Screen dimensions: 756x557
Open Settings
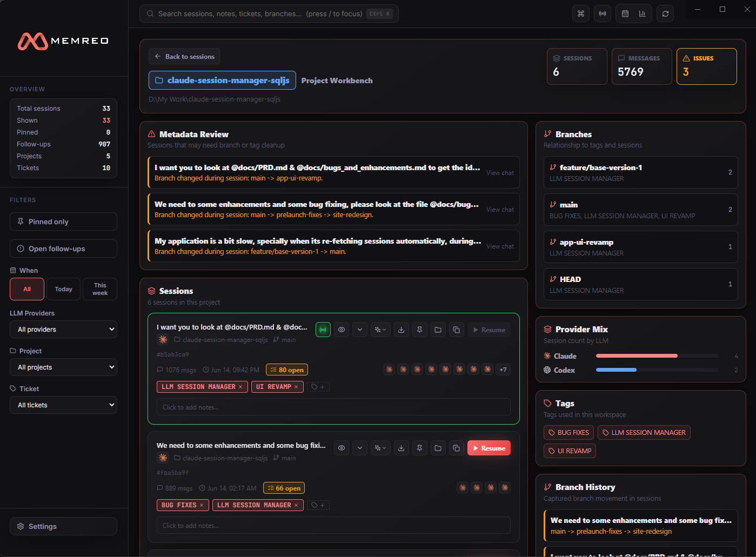pyautogui.click(x=64, y=526)
